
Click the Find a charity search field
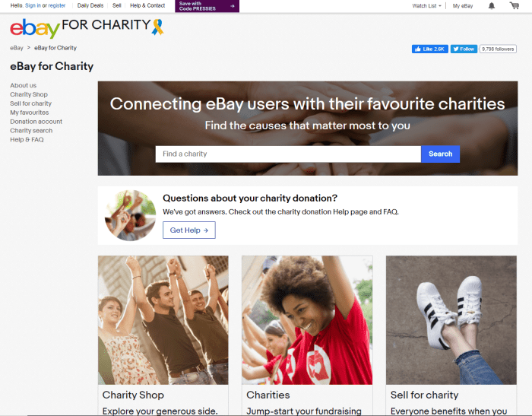click(288, 154)
